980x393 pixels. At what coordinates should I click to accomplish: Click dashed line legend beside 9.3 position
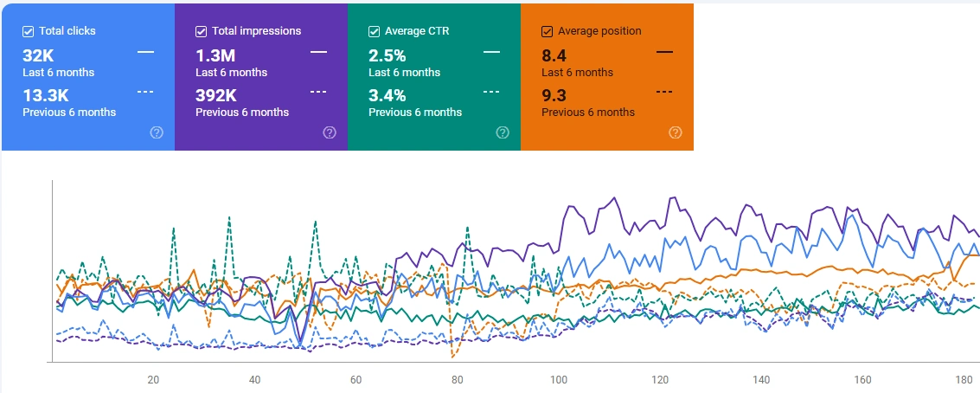(x=664, y=91)
